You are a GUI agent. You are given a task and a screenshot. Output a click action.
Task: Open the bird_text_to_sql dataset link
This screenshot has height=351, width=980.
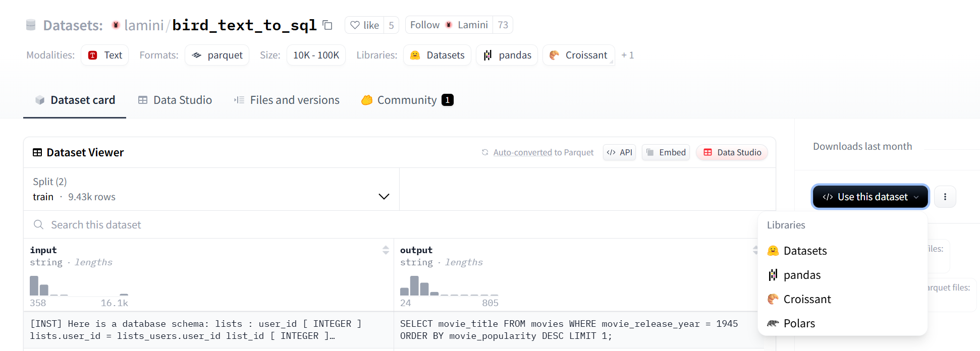244,25
